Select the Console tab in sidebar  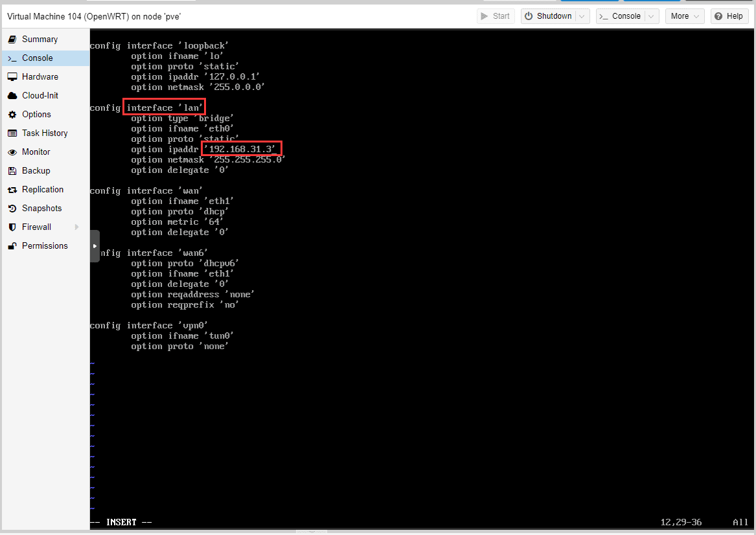(x=46, y=58)
